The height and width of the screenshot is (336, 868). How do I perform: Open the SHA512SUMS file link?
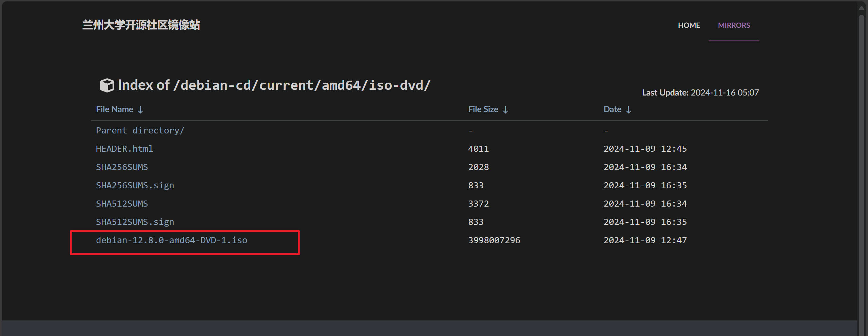click(x=122, y=204)
